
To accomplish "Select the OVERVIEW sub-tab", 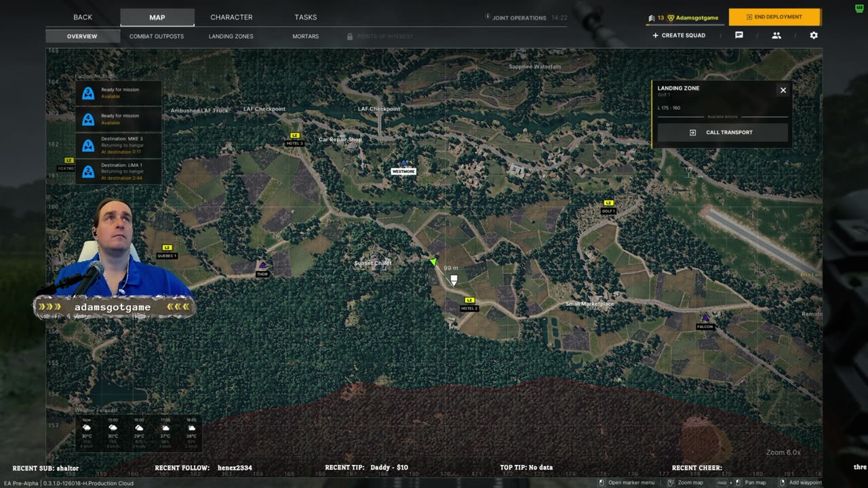I will [82, 36].
